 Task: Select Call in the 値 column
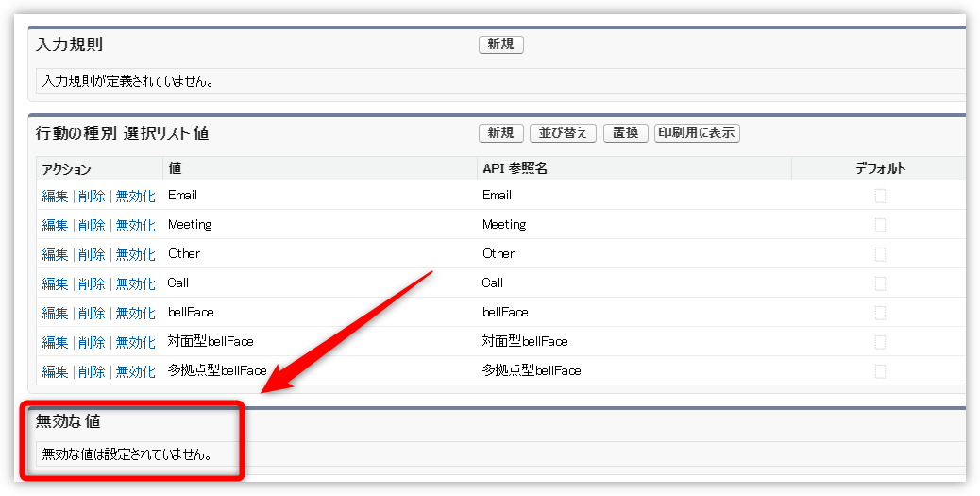click(178, 282)
